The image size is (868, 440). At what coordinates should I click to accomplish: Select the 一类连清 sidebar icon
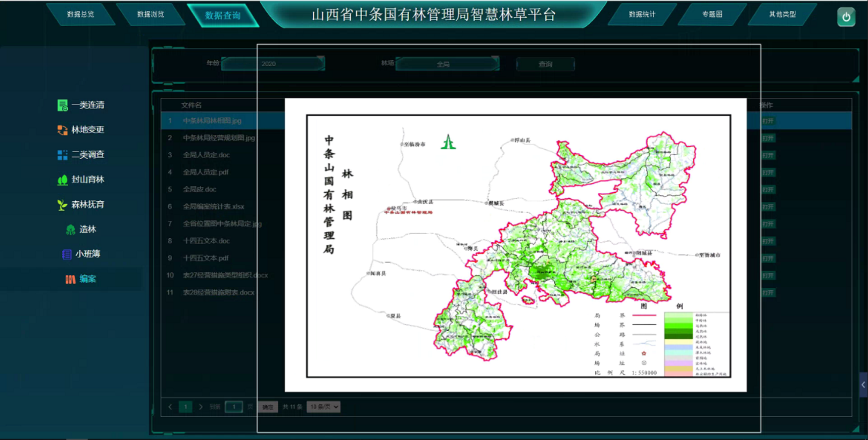[62, 105]
